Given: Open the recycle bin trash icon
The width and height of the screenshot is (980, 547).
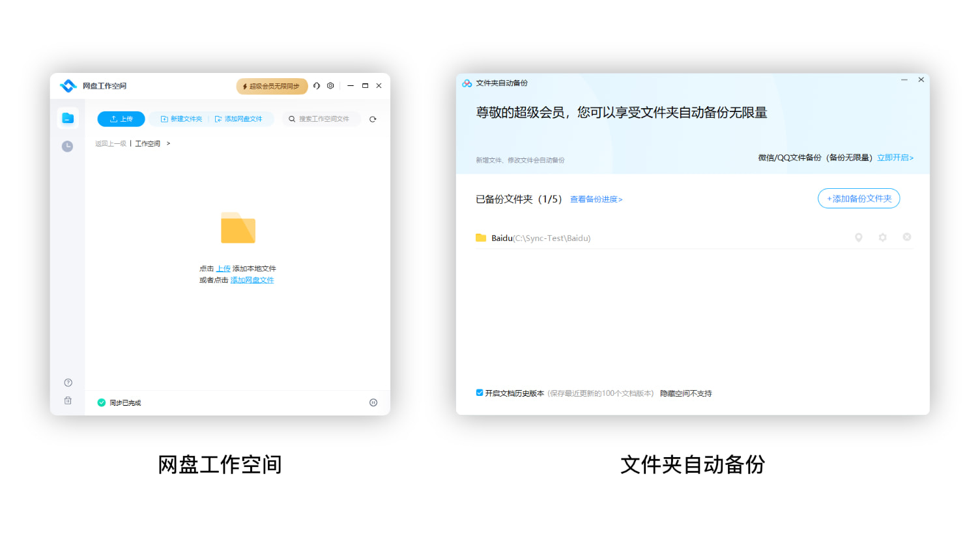Looking at the screenshot, I should tap(67, 400).
